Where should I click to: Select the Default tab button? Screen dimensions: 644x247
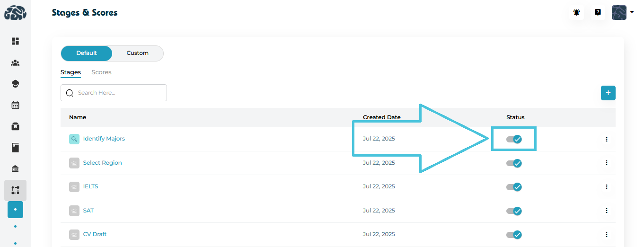[87, 53]
